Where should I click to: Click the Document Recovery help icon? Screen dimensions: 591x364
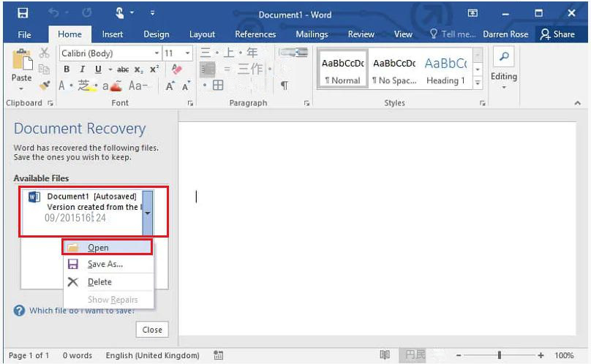(19, 311)
